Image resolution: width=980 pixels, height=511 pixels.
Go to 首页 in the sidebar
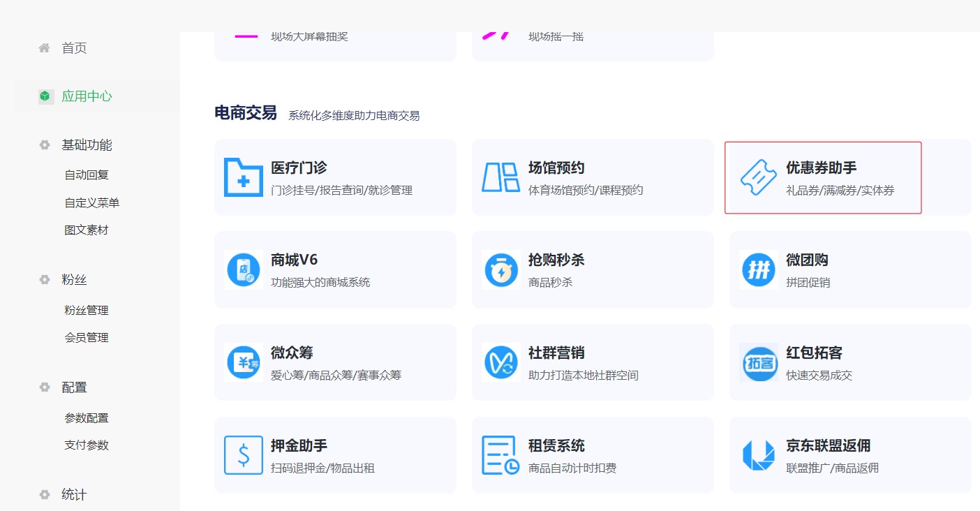[x=74, y=48]
